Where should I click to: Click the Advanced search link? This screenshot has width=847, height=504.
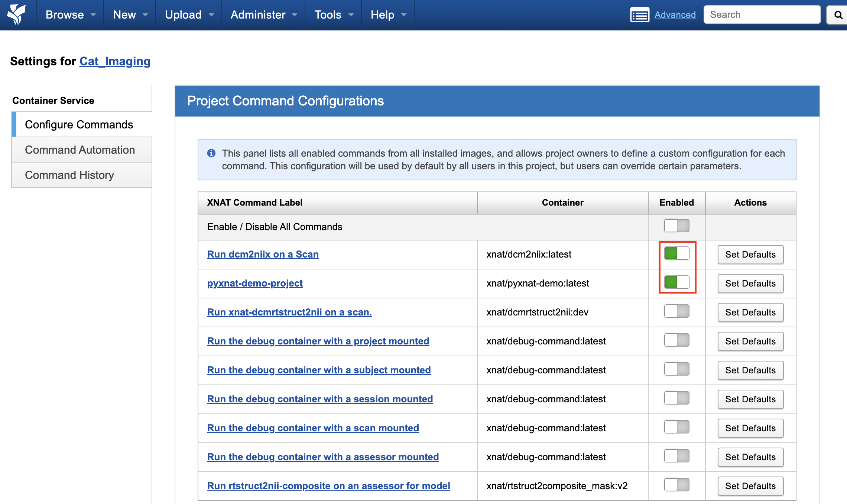pos(675,15)
